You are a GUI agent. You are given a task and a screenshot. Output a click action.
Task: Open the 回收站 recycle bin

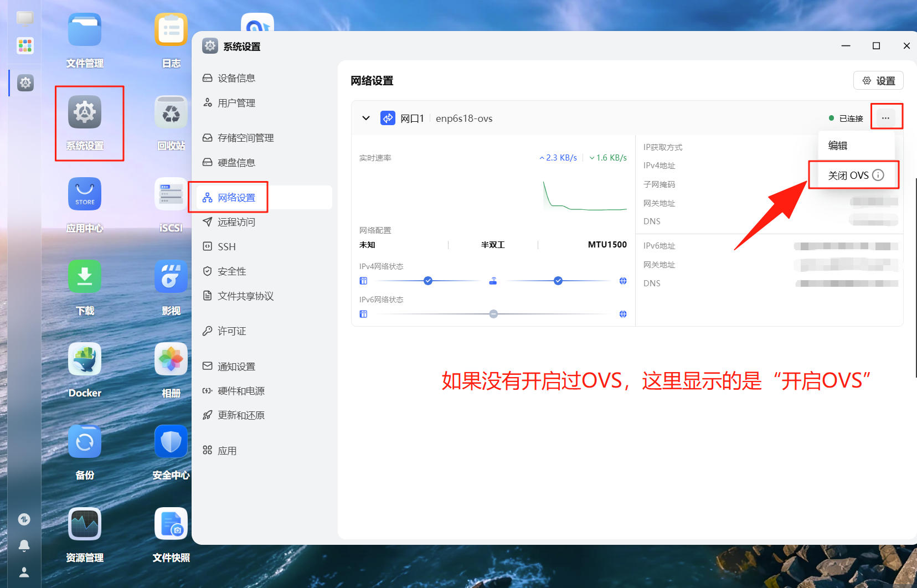point(171,111)
